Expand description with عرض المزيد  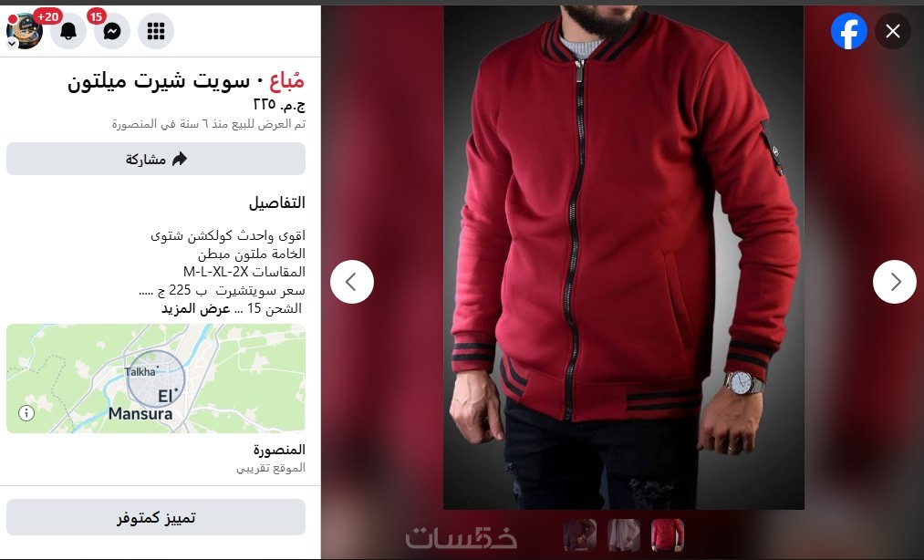195,308
